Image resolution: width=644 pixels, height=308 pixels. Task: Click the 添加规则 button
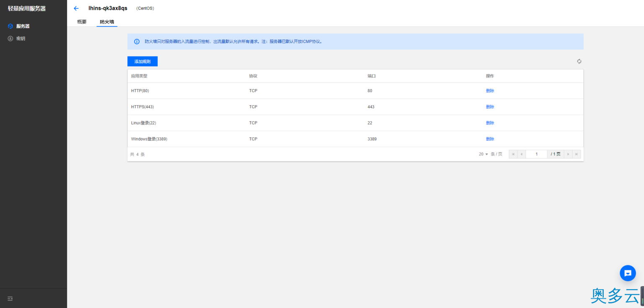tap(143, 61)
